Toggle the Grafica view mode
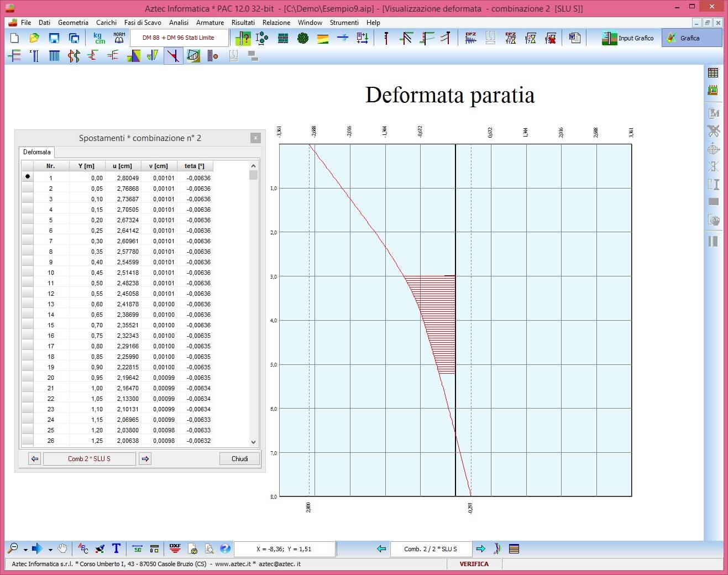This screenshot has width=728, height=575. [x=691, y=38]
